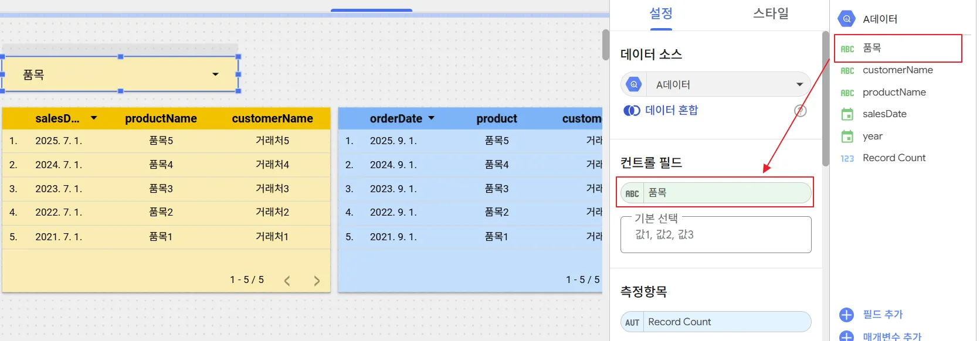Viewport: 980px width, 341px height.
Task: Click the AUT icon on Record Count metric
Action: [632, 322]
